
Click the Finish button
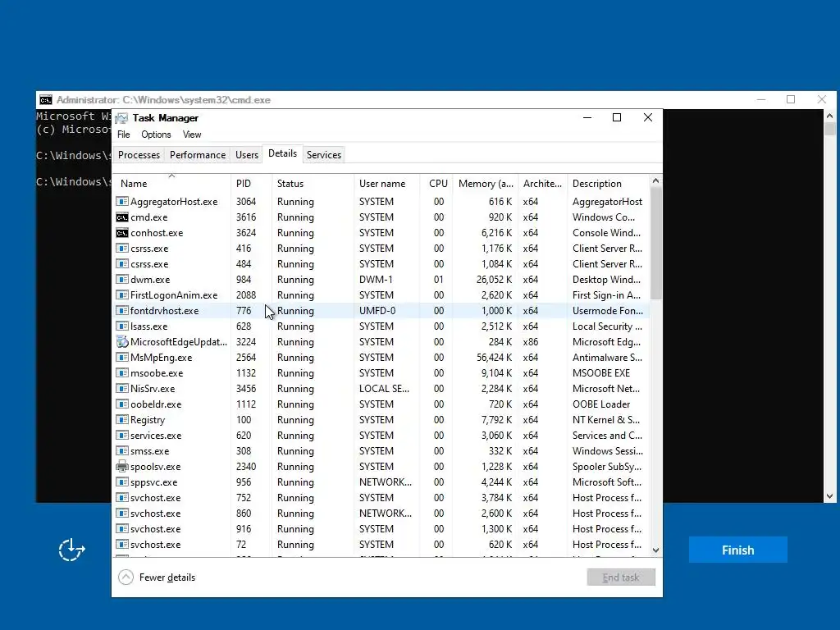pyautogui.click(x=737, y=550)
